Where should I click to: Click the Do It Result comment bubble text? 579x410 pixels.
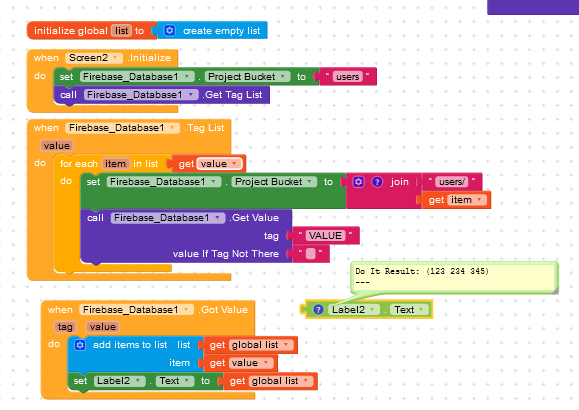[422, 271]
